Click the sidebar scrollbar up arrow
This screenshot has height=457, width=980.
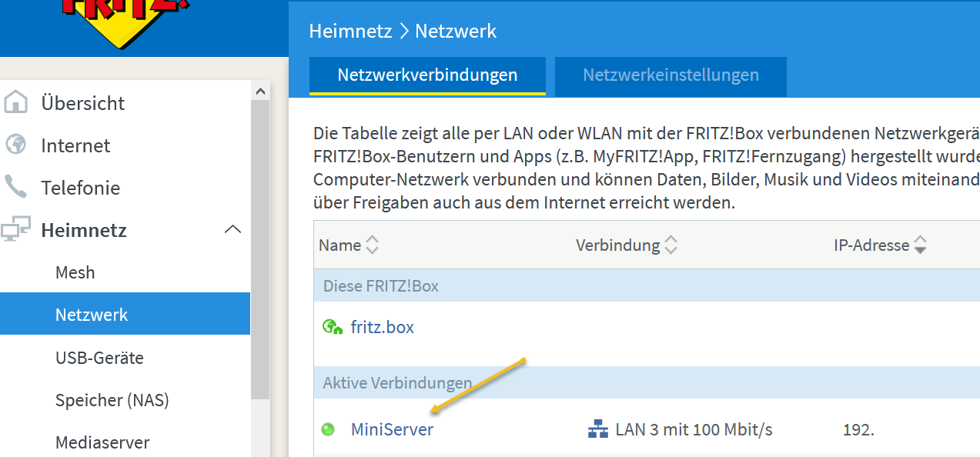pyautogui.click(x=260, y=91)
